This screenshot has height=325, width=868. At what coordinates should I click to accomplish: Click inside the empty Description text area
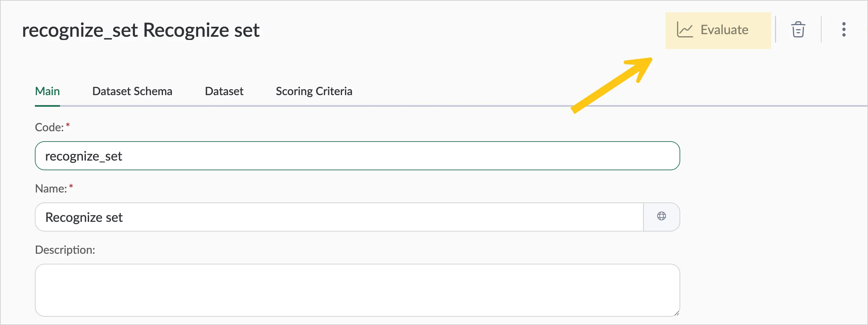[357, 290]
